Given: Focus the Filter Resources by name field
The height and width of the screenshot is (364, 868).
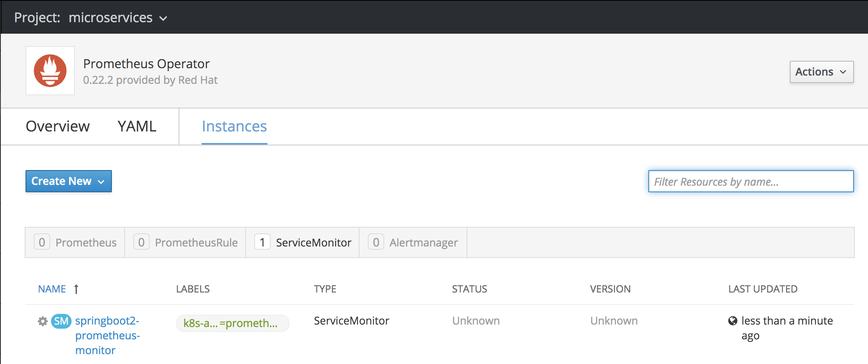Looking at the screenshot, I should click(750, 181).
